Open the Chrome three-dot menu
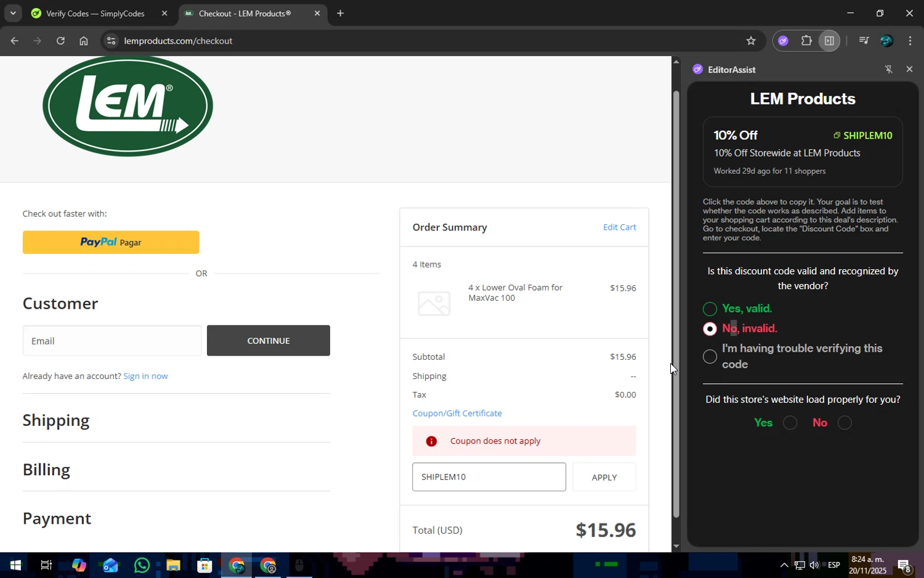This screenshot has width=924, height=578. pyautogui.click(x=910, y=41)
